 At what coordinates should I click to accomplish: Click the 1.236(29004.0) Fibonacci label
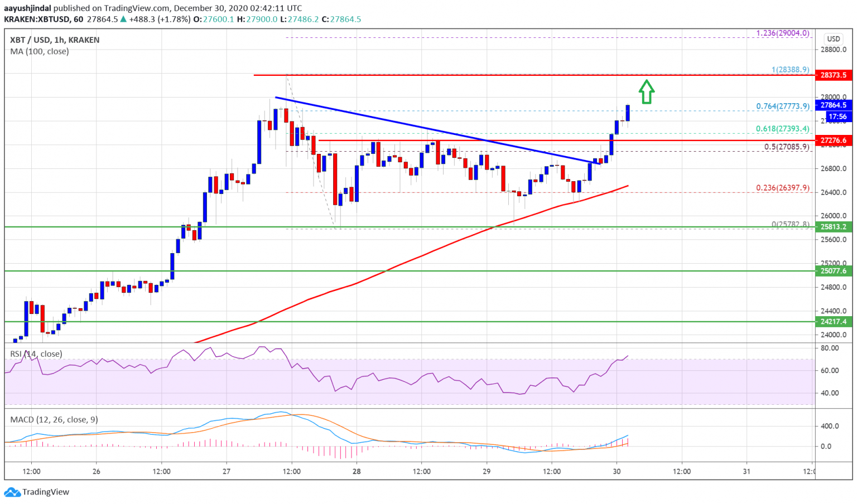click(x=783, y=33)
